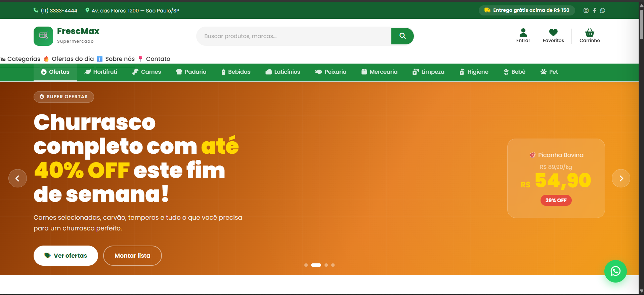Image resolution: width=644 pixels, height=295 pixels.
Task: Select the Mercearia category
Action: 379,72
